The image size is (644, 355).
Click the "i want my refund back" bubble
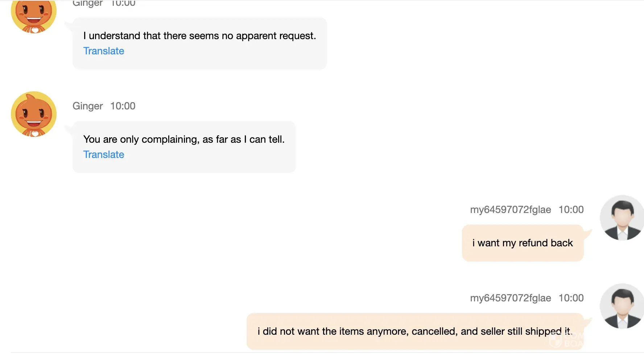click(x=523, y=243)
